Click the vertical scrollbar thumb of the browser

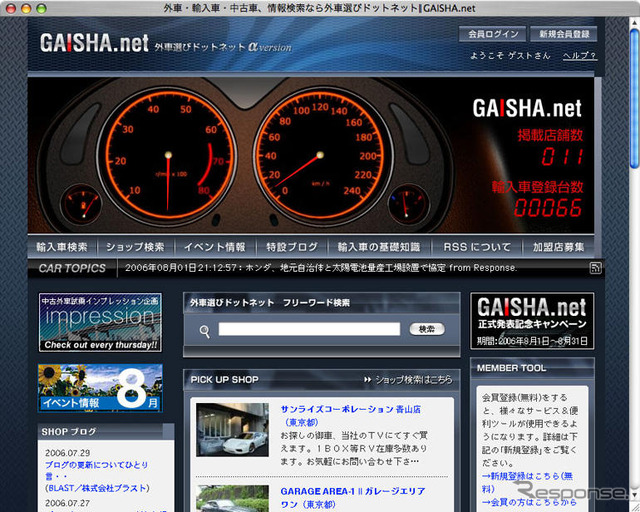(634, 98)
